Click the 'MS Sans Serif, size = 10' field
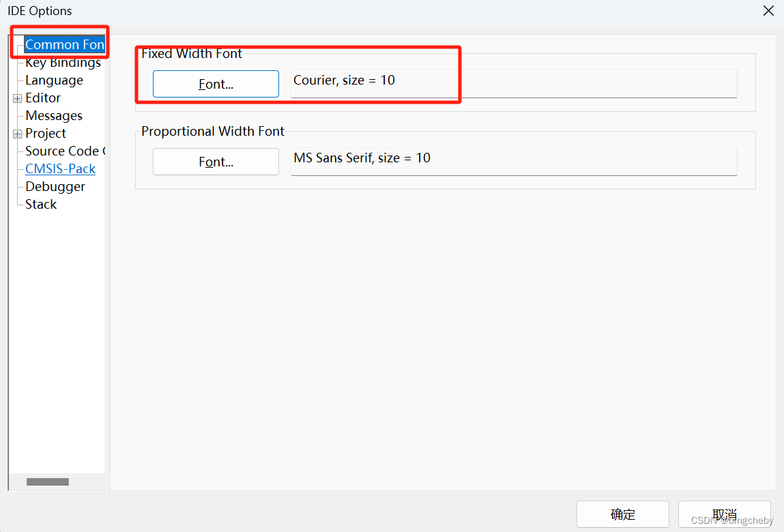Screen dimensions: 784x532 tap(514, 162)
